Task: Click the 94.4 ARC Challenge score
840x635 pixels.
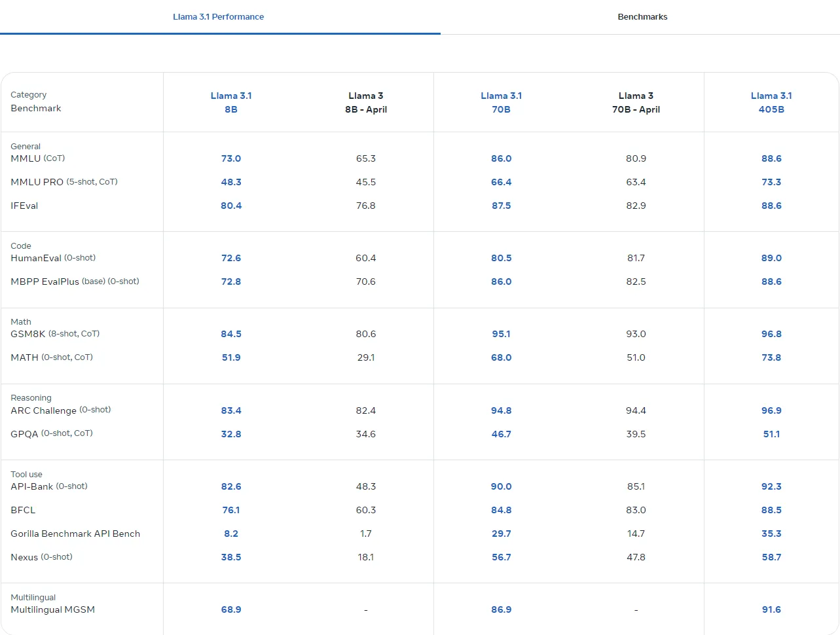Action: coord(636,410)
